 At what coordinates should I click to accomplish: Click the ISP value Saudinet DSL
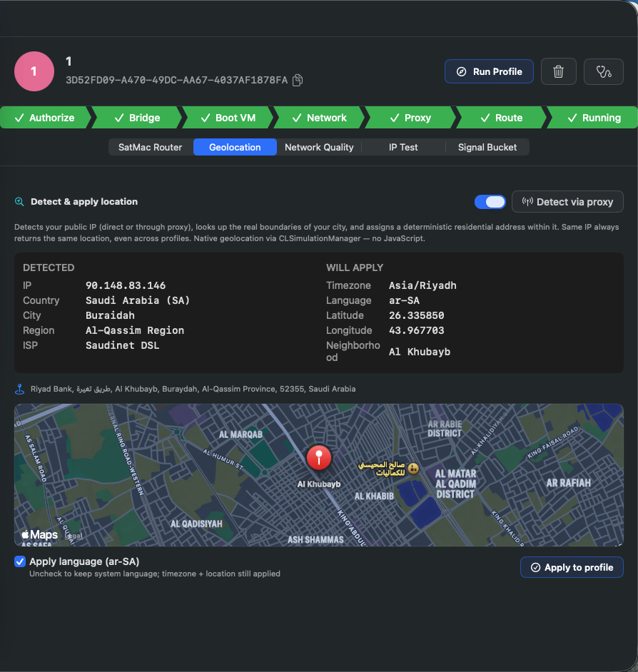[122, 345]
